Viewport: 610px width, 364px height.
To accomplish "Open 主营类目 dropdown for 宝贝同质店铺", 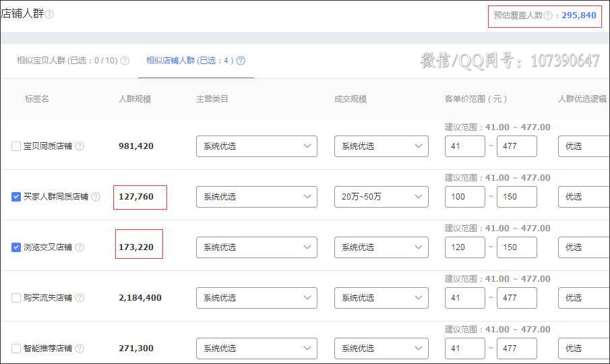I will pyautogui.click(x=257, y=146).
